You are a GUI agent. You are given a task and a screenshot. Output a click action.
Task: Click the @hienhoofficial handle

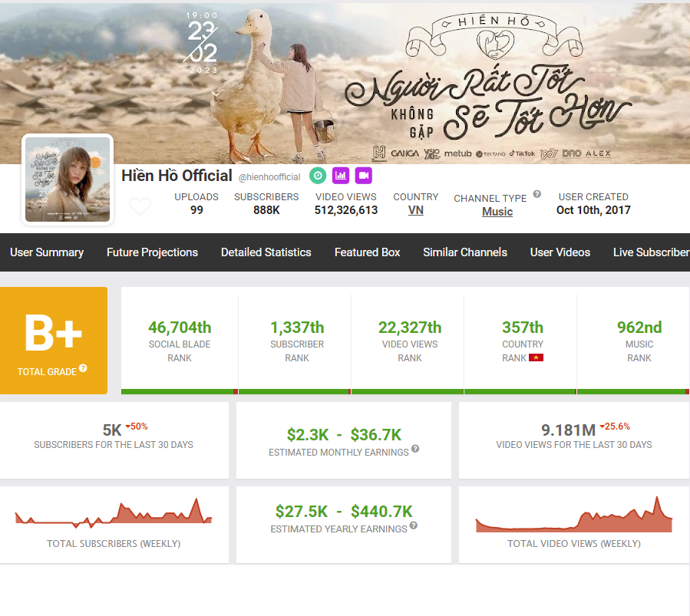click(x=269, y=177)
